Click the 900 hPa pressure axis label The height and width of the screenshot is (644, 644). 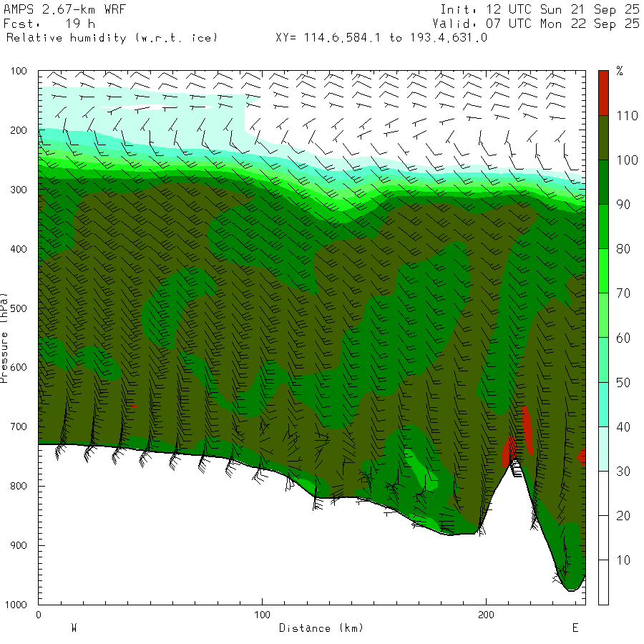click(x=19, y=545)
